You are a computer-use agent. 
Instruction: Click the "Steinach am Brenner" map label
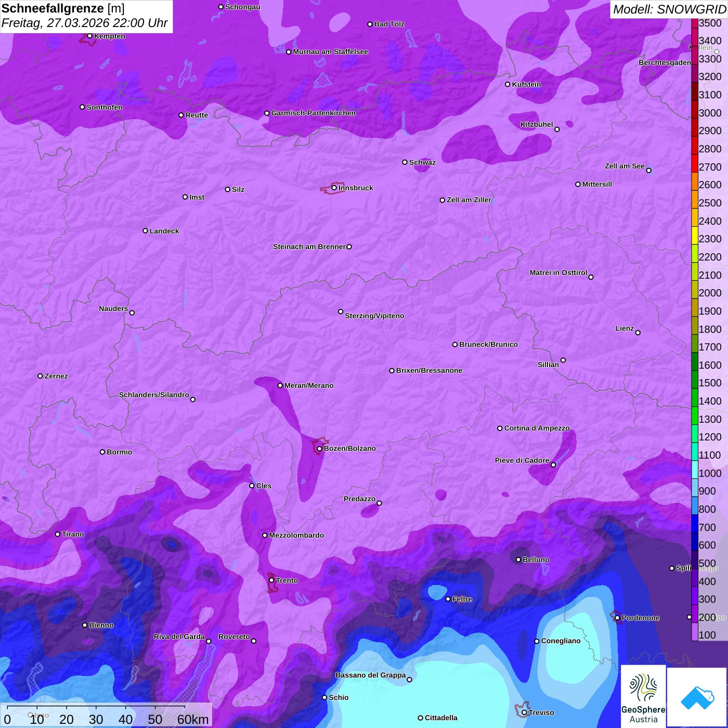coord(309,246)
